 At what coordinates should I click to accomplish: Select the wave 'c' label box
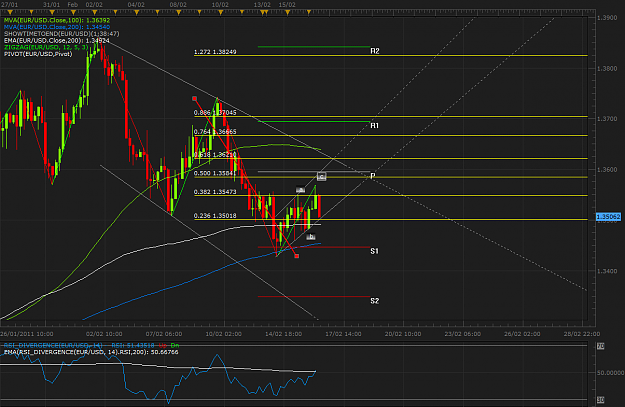tap(322, 176)
